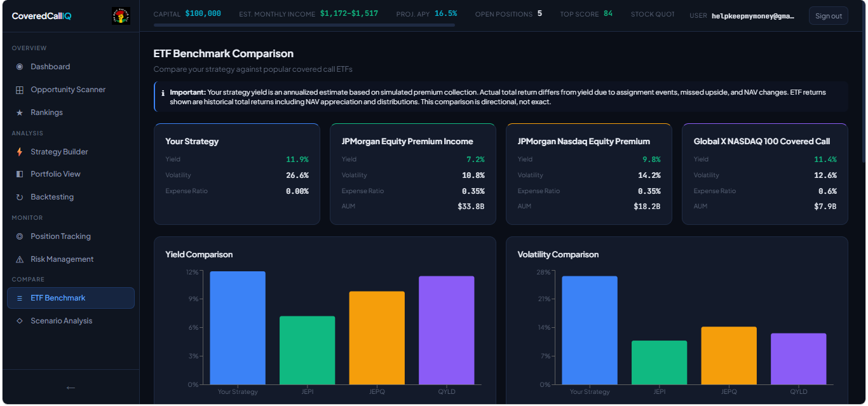Click the orange JEPQ yield bar
868x406 pixels.
tap(377, 338)
